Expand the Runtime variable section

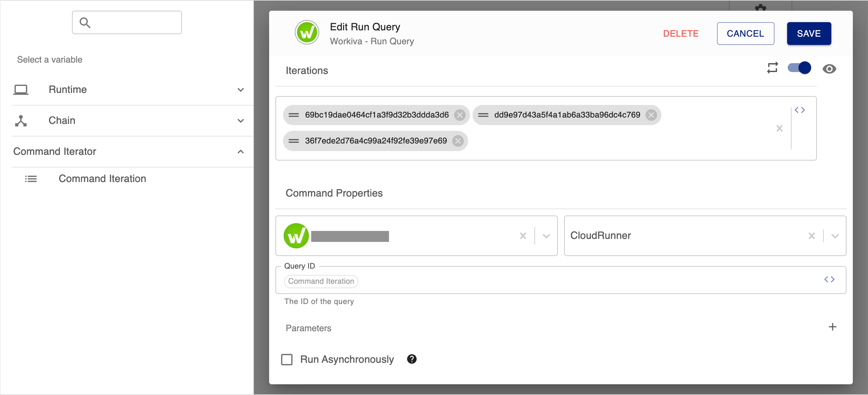[240, 90]
